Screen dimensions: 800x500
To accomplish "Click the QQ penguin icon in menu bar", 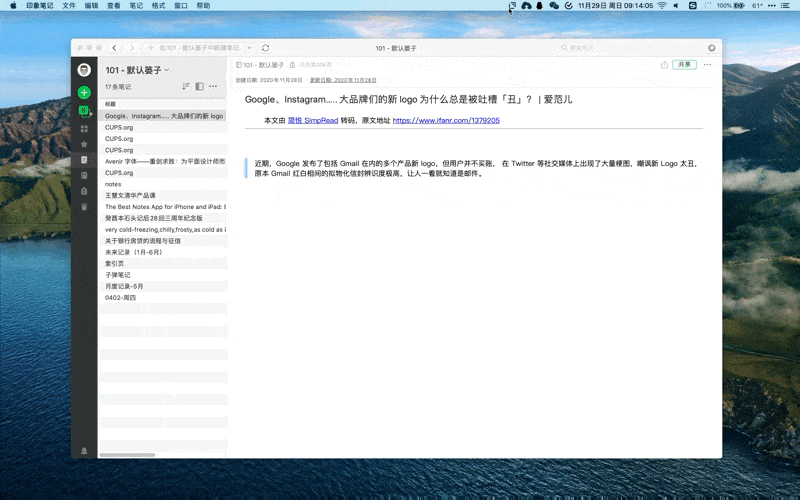I will click(539, 6).
